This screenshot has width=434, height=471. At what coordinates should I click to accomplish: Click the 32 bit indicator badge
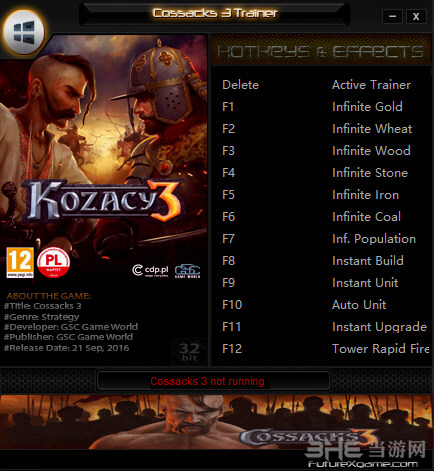click(x=189, y=352)
